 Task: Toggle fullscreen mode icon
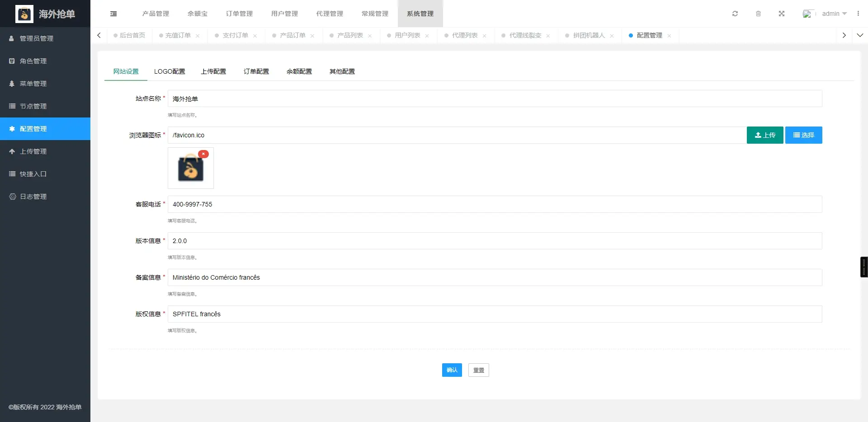click(781, 14)
